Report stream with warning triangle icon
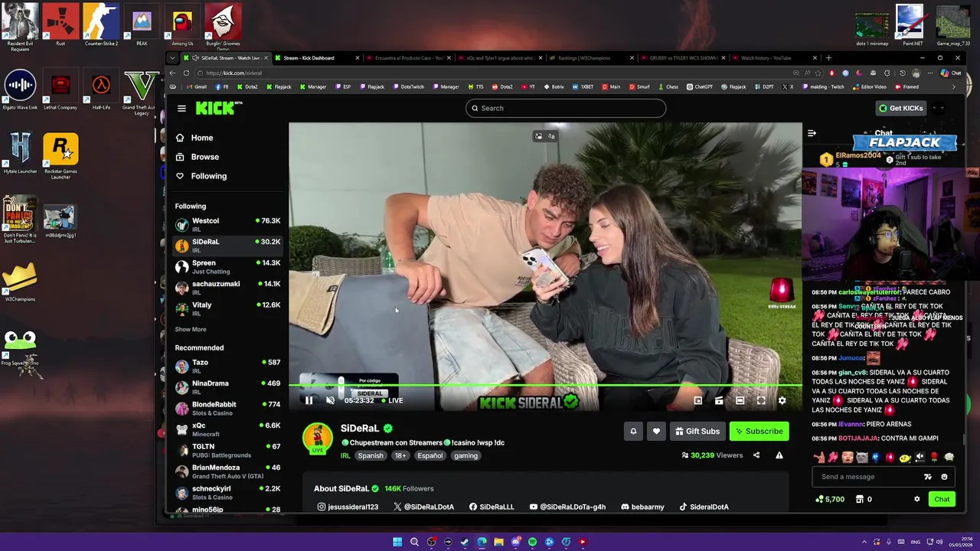Viewport: 980px width, 551px height. click(779, 455)
